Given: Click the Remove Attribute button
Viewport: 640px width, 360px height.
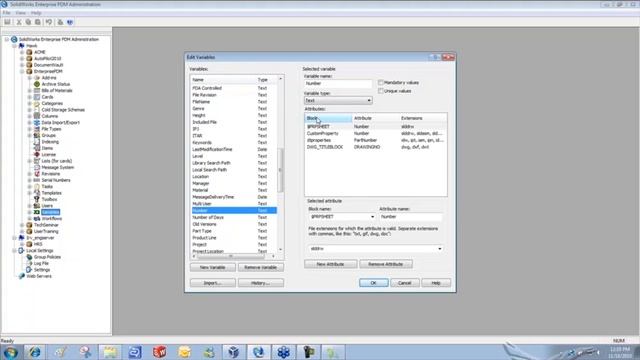Looking at the screenshot, I should [386, 264].
